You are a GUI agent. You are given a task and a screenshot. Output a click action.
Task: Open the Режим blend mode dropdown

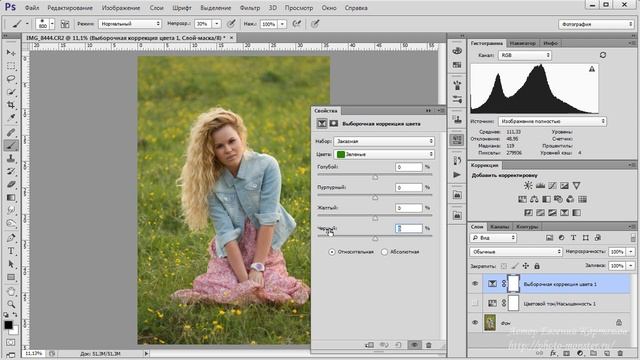click(130, 24)
